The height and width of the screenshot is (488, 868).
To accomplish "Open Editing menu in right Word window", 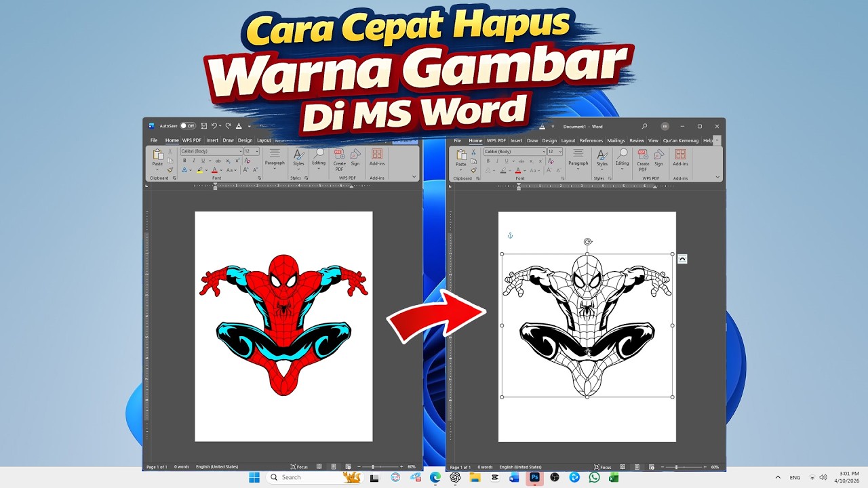I will pyautogui.click(x=622, y=158).
